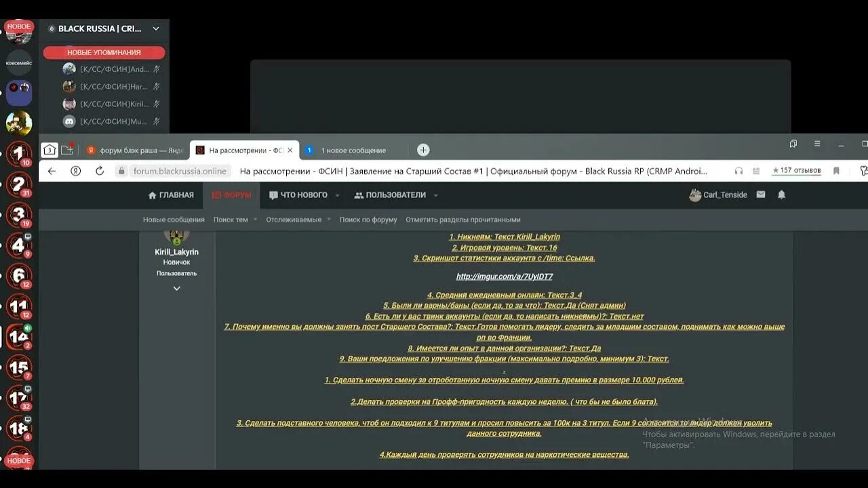Click the top НОВОЕ badge in Discord sidebar
The height and width of the screenshot is (488, 868).
pos(19,26)
